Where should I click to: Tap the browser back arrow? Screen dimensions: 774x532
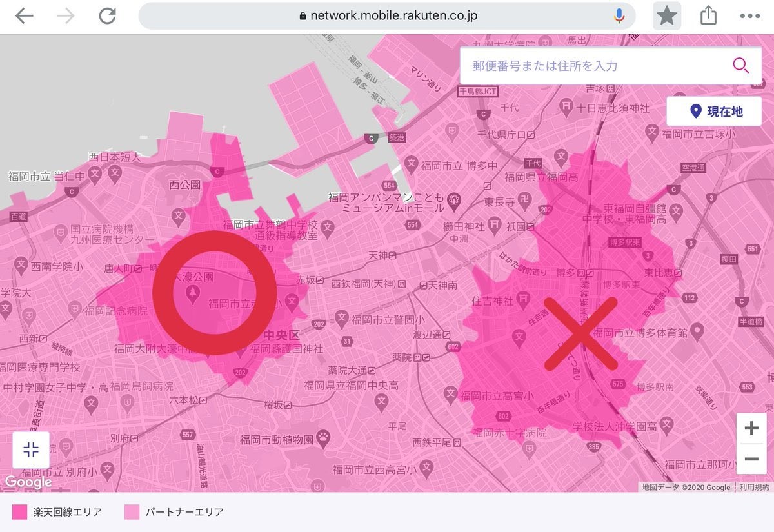24,16
